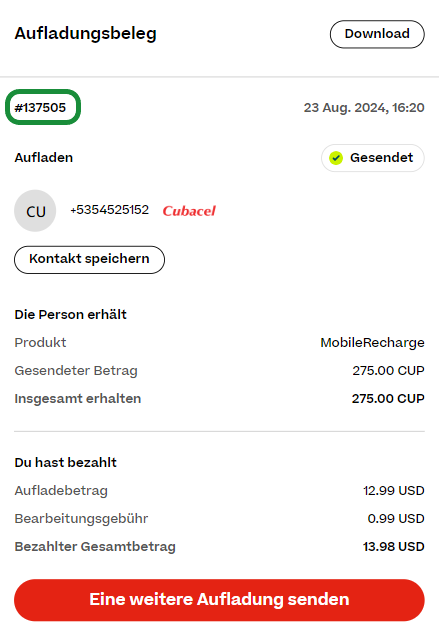
Task: Select the receipt number #137505
Action: (x=40, y=108)
